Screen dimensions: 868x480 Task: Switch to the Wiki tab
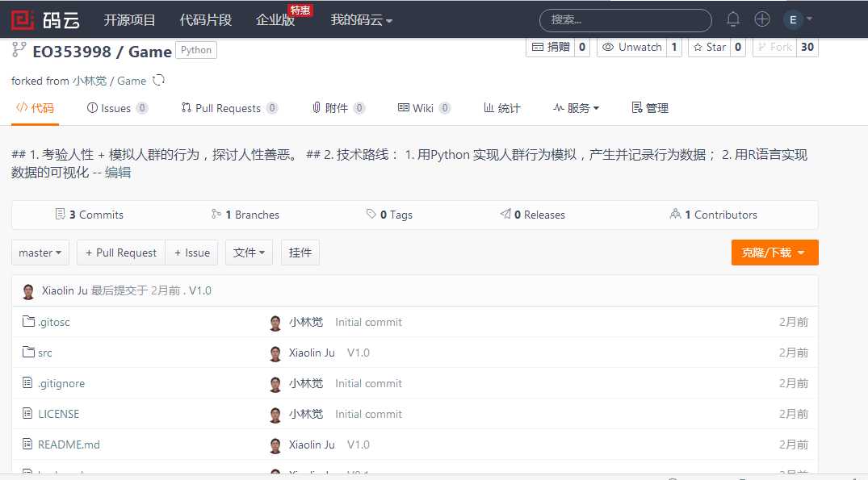point(424,108)
